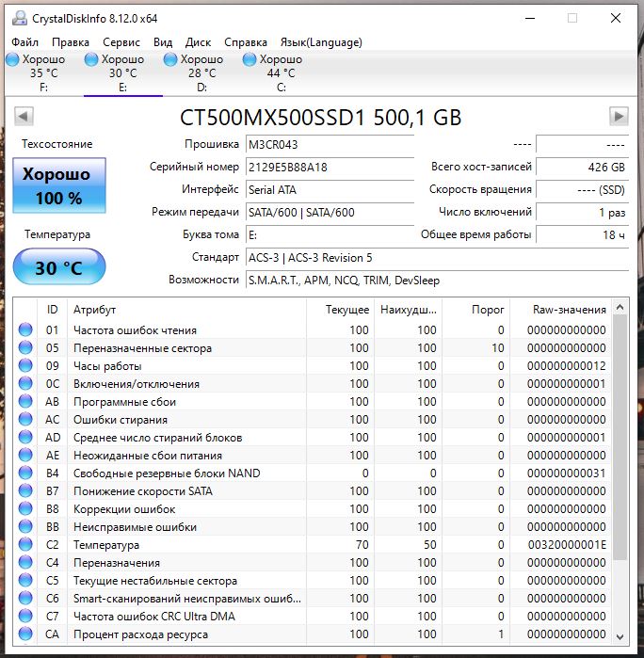This screenshot has width=644, height=658.
Task: Select disk E: status orb at 30 °C
Action: point(91,59)
